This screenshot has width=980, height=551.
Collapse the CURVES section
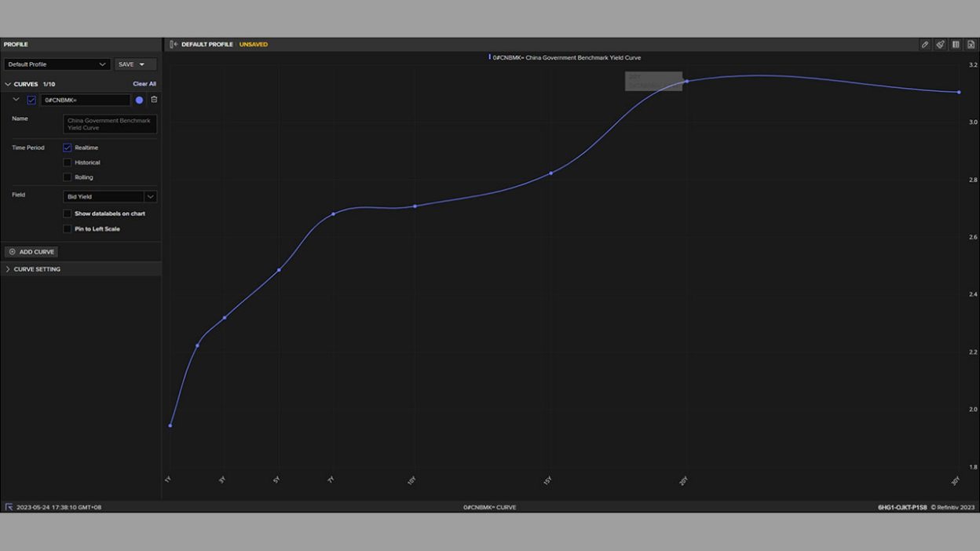8,83
